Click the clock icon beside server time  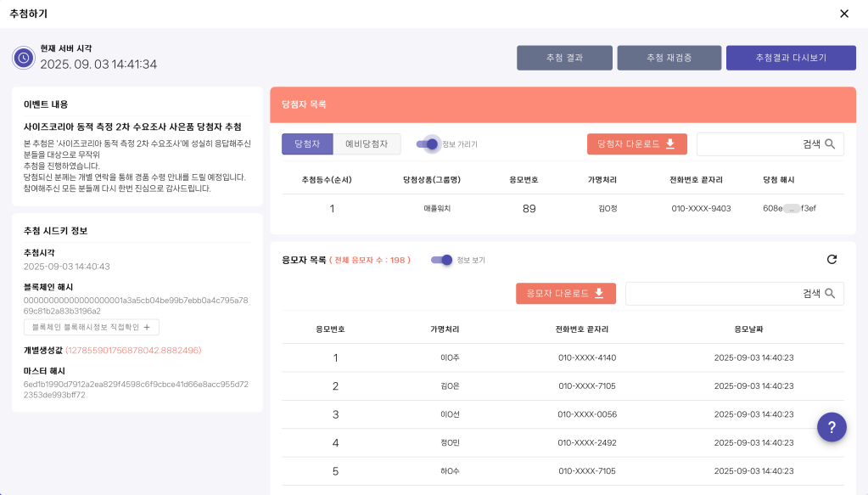point(24,57)
